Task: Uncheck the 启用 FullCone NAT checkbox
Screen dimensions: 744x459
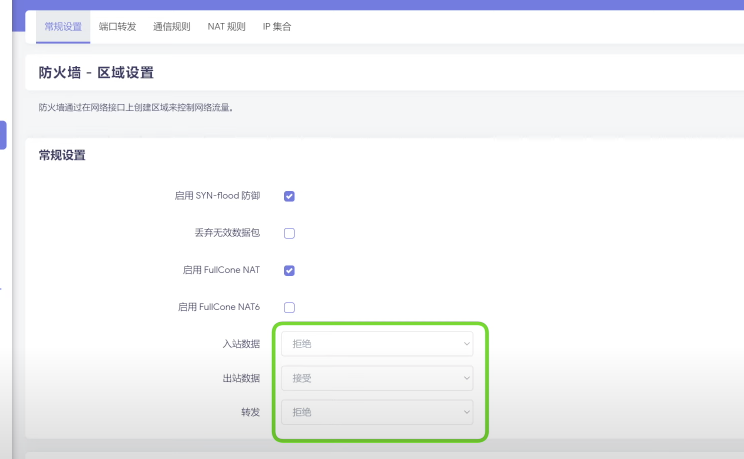Action: pyautogui.click(x=289, y=270)
